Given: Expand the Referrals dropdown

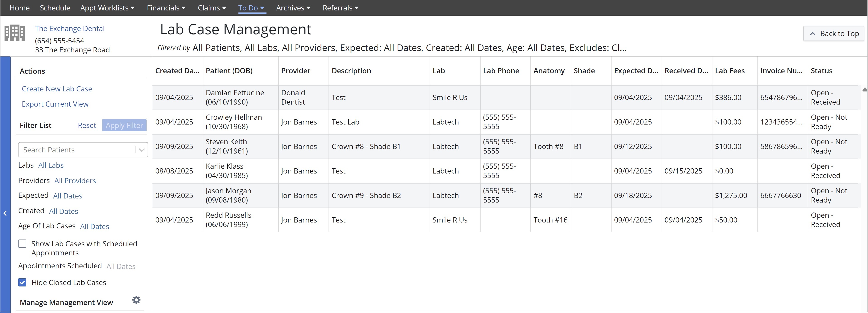Looking at the screenshot, I should (x=340, y=7).
